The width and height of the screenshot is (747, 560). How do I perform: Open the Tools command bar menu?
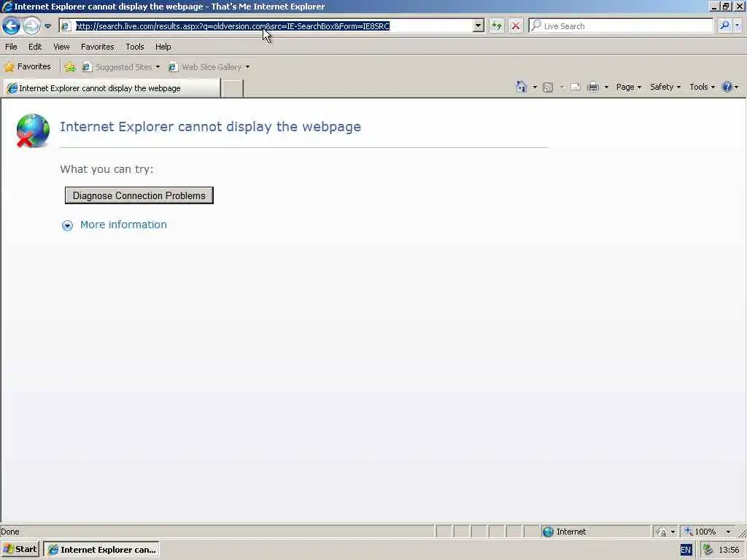click(702, 87)
